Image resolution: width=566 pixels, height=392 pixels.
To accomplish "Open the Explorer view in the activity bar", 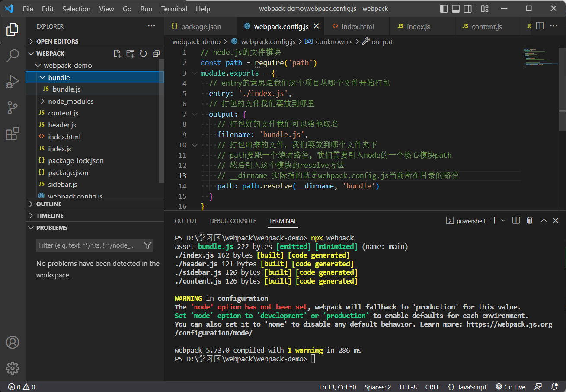I will pos(13,30).
